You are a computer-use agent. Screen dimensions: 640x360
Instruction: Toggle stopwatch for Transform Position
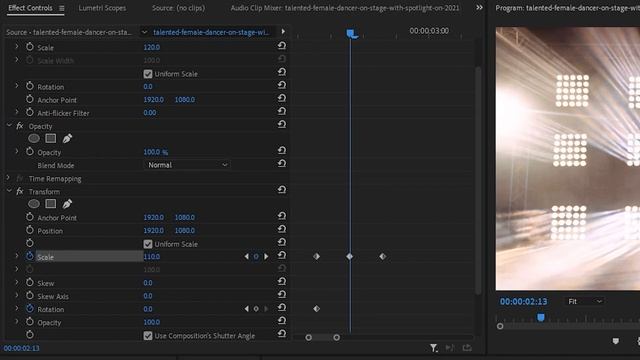[30, 230]
